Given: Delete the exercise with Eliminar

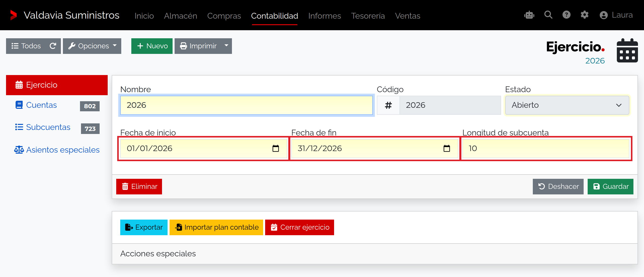Looking at the screenshot, I should (x=139, y=187).
